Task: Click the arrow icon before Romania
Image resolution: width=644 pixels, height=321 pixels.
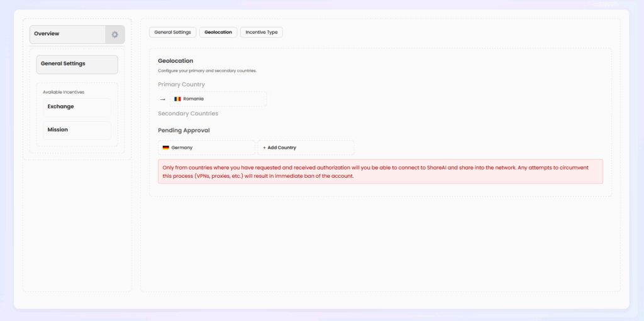Action: [162, 99]
